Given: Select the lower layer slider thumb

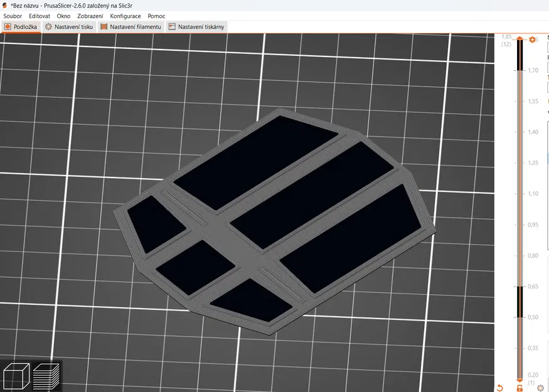Looking at the screenshot, I should pyautogui.click(x=520, y=380).
